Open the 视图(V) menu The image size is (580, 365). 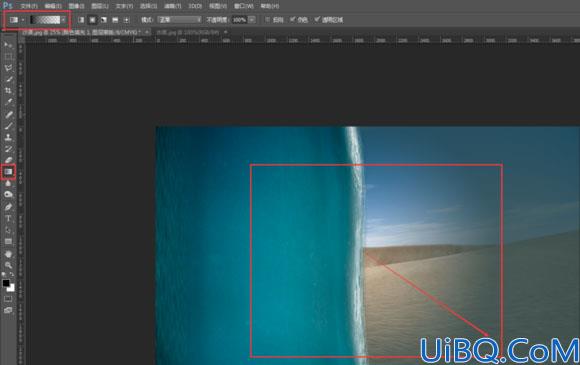coord(218,6)
